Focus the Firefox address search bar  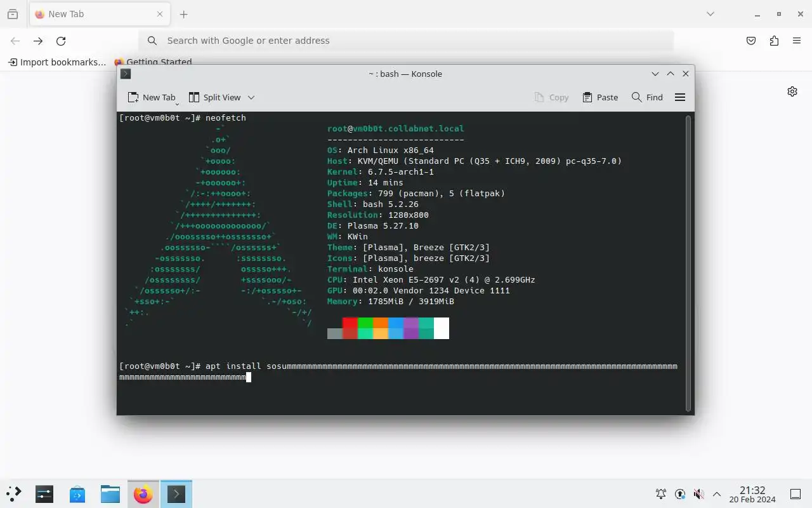[406, 41]
